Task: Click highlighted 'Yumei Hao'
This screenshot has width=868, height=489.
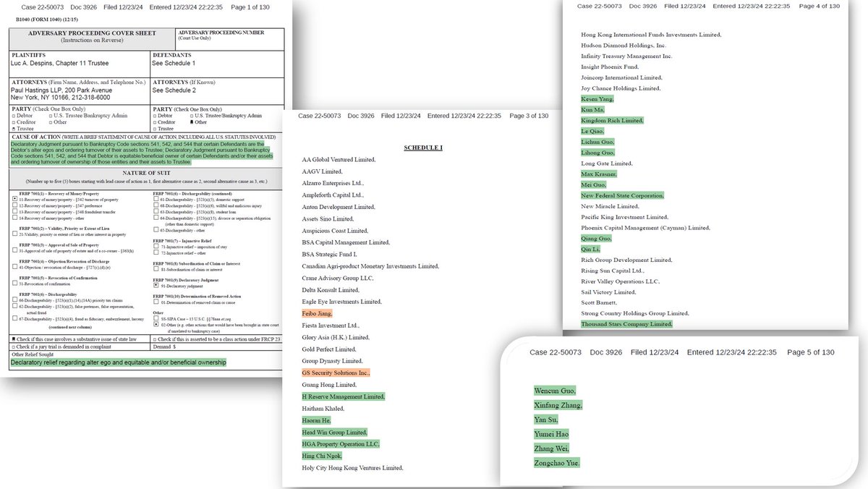Action: pos(551,434)
